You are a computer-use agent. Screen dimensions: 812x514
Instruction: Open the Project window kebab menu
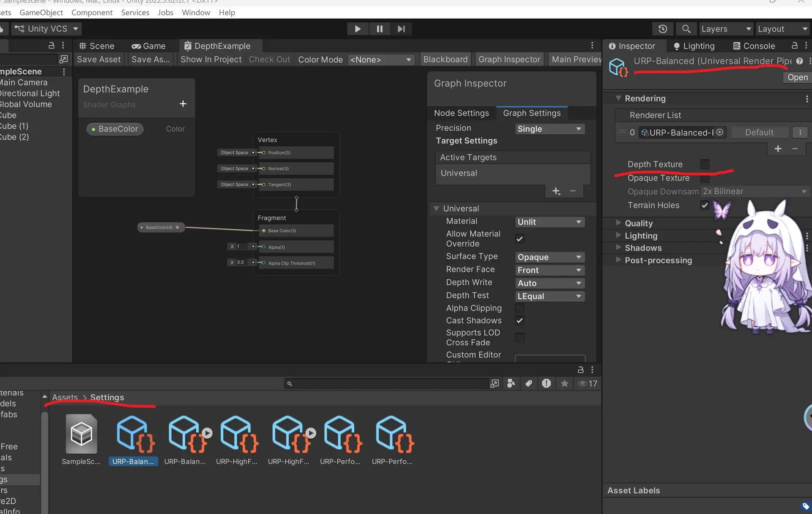[x=592, y=370]
